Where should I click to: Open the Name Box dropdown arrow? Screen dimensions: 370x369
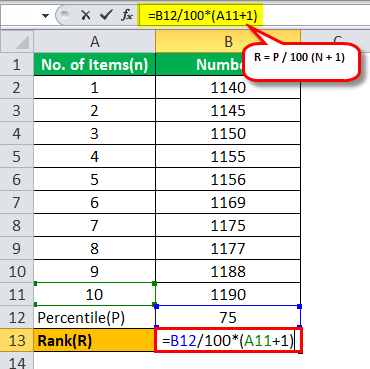(46, 16)
